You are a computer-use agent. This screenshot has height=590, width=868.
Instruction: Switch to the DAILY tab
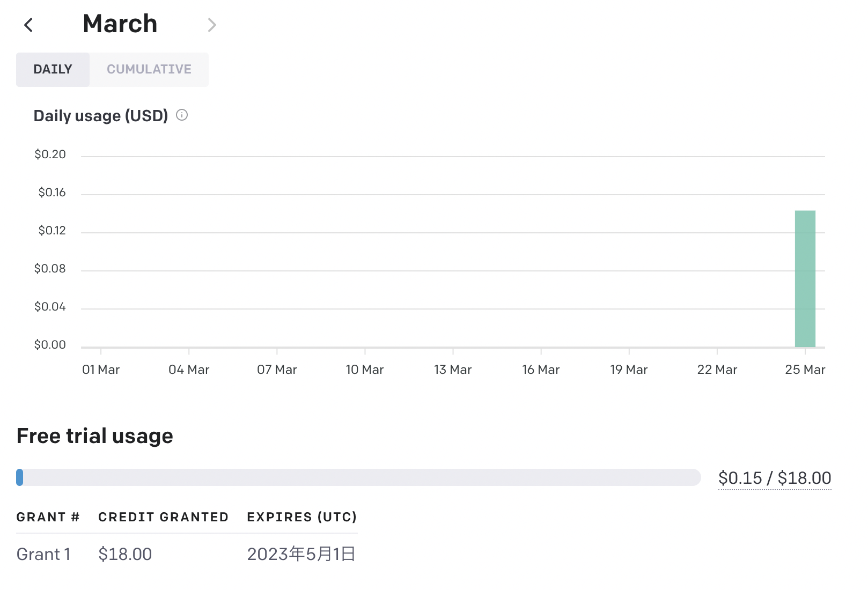click(53, 69)
